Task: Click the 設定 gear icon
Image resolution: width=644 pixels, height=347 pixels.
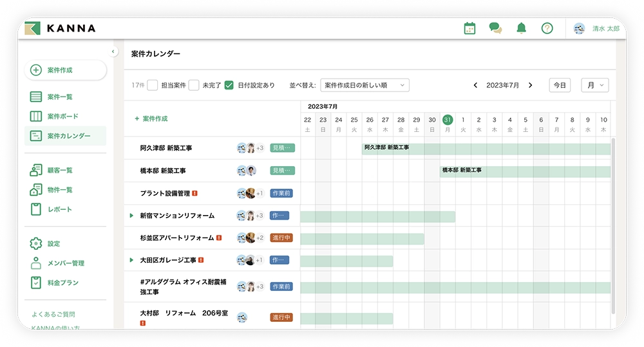Action: pos(35,243)
